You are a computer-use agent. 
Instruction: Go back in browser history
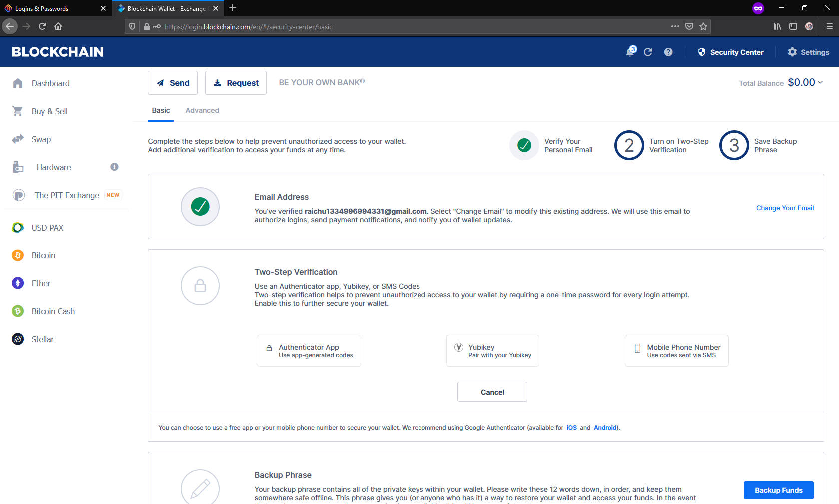[10, 26]
